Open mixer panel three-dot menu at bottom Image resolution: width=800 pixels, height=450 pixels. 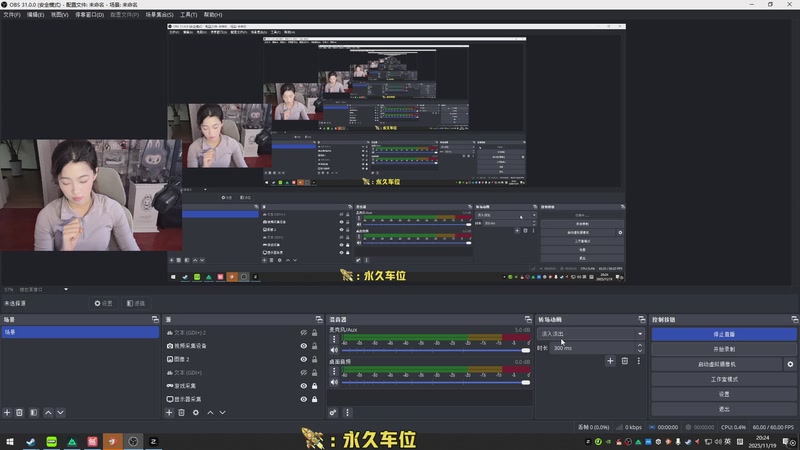point(347,412)
